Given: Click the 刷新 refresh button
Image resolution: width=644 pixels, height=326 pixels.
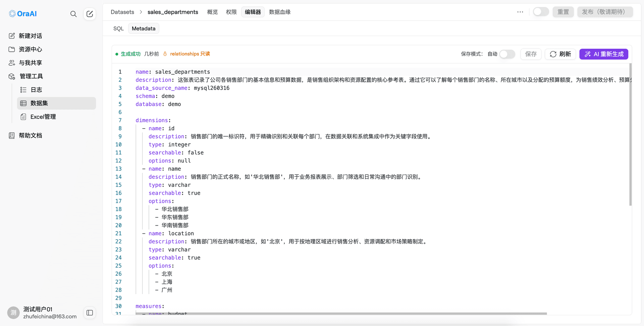Looking at the screenshot, I should [x=560, y=54].
